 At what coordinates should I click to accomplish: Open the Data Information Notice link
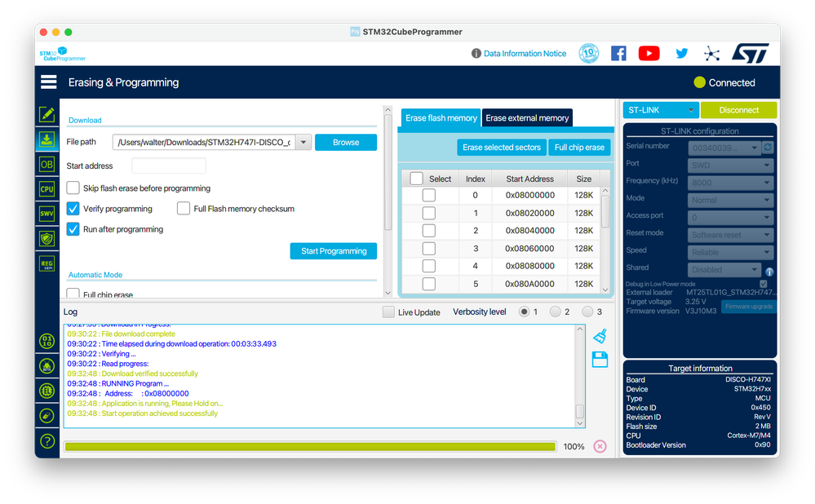click(x=525, y=54)
